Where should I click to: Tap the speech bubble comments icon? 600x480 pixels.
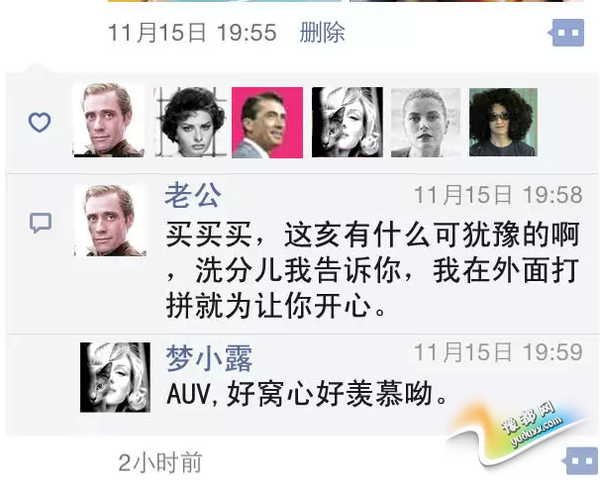click(x=41, y=223)
